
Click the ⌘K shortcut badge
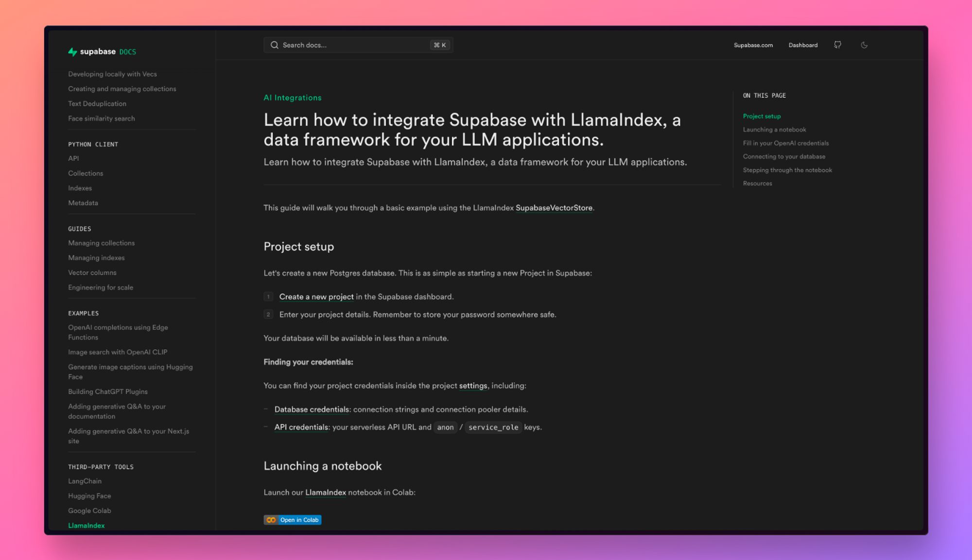[x=440, y=45]
